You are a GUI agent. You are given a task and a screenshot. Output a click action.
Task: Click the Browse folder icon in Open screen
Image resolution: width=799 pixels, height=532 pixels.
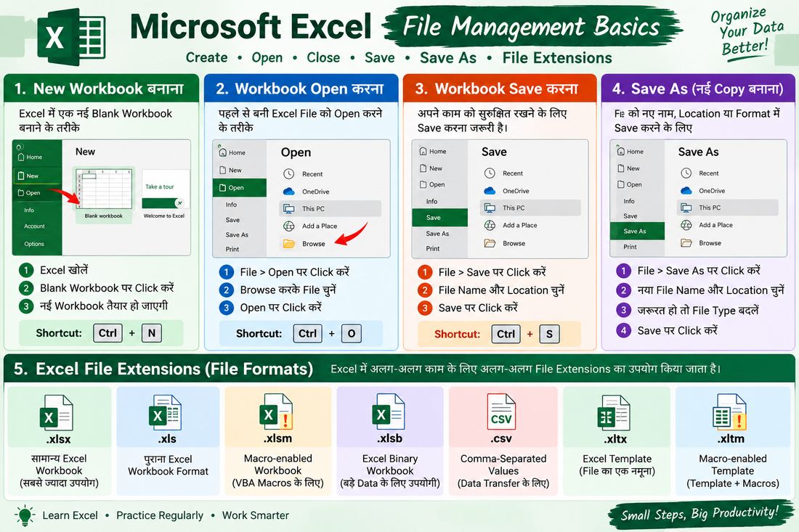pyautogui.click(x=289, y=243)
